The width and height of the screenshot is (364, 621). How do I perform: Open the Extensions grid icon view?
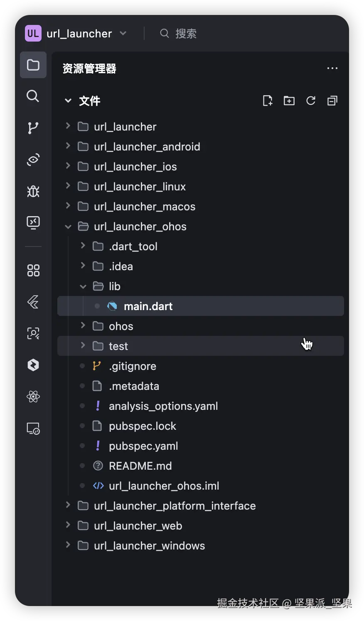pyautogui.click(x=33, y=271)
